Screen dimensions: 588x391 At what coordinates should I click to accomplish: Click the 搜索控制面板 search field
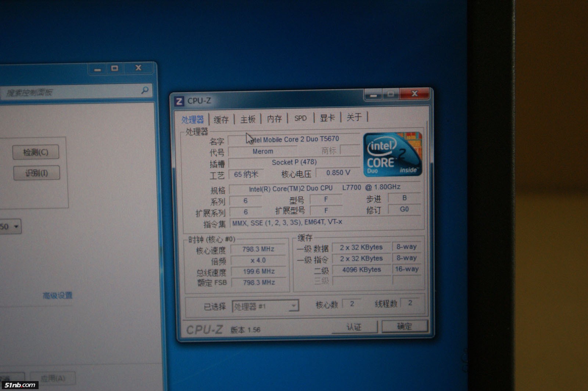(x=70, y=92)
